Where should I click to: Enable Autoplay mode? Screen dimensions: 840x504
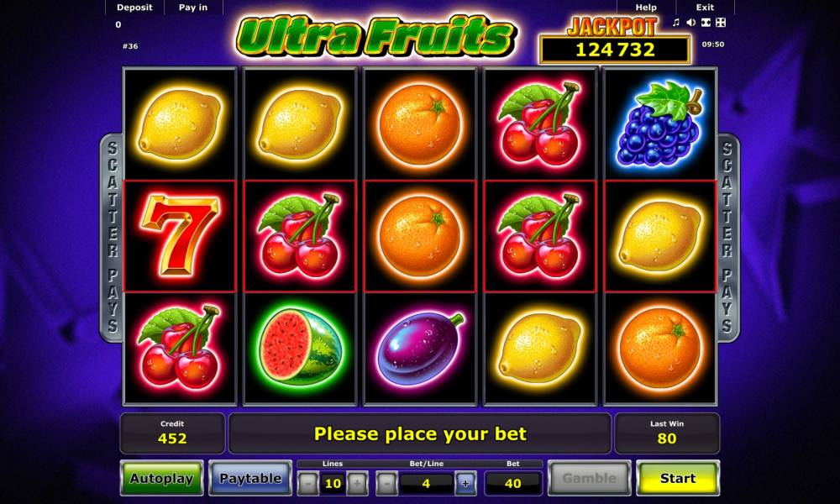point(162,478)
